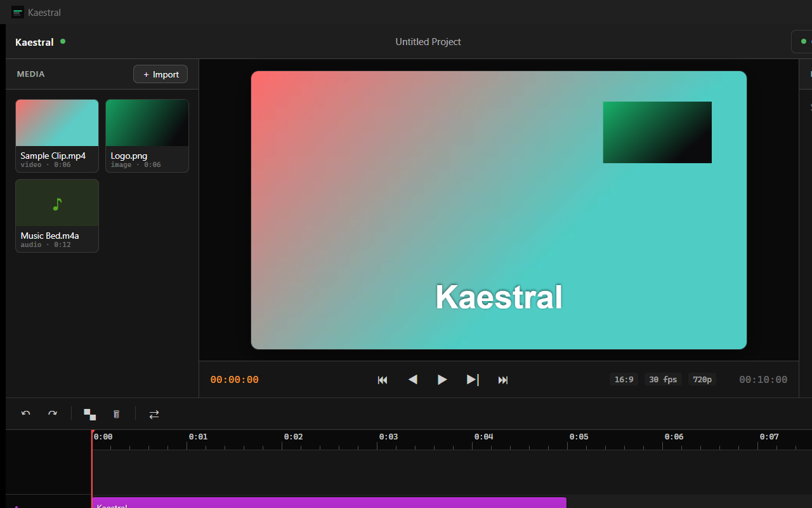Select the purple Kaestral title clip on timeline
812x508 pixels.
click(x=329, y=502)
